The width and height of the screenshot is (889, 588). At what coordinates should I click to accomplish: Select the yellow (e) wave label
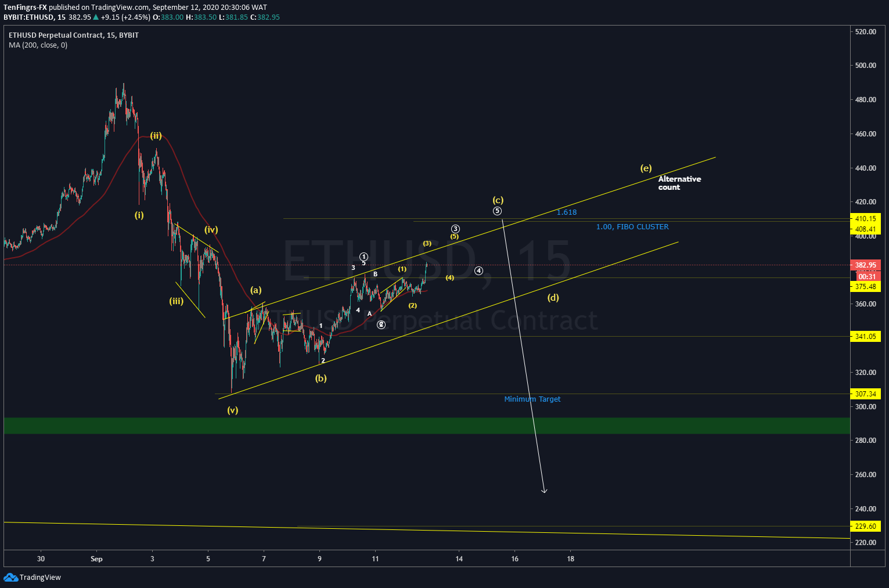[x=646, y=168]
